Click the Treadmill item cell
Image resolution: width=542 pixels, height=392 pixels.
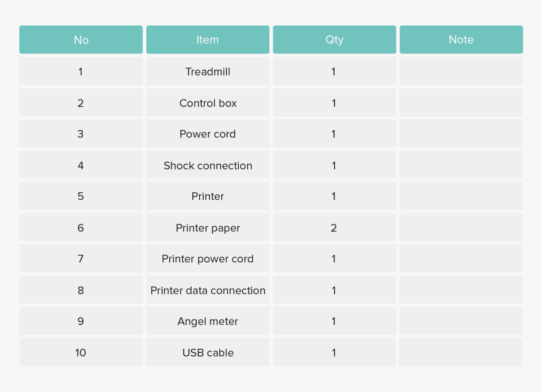pos(208,71)
